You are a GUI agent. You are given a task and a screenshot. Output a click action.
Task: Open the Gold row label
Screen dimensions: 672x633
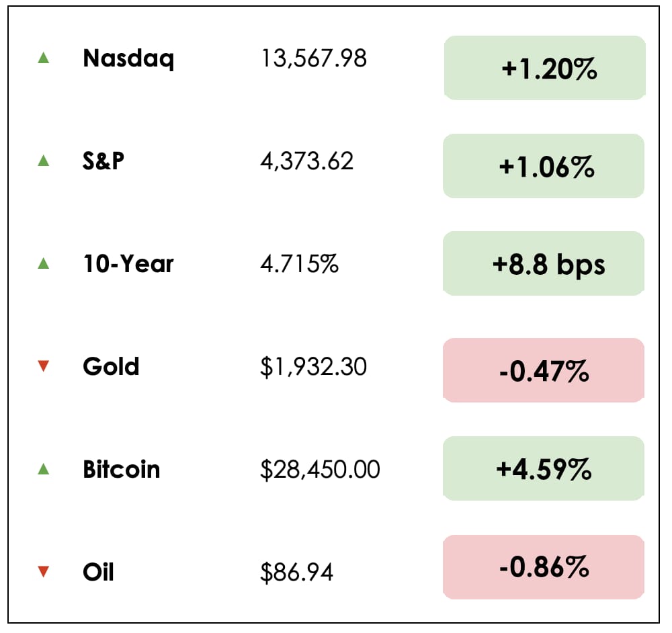(111, 367)
